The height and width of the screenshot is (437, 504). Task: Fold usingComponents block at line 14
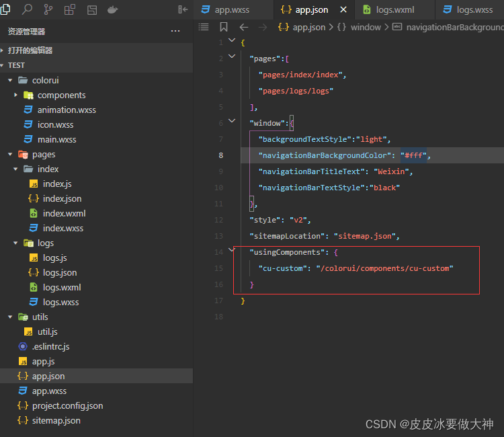(x=231, y=250)
